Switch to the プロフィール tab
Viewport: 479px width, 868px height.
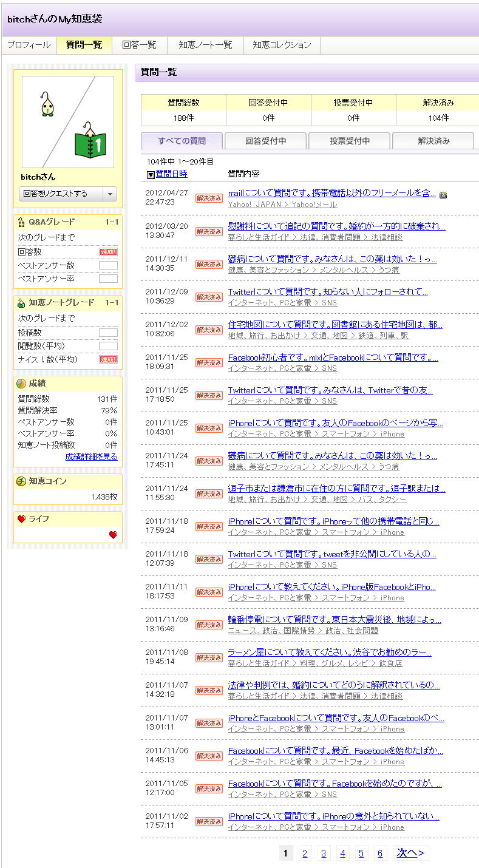coord(29,45)
